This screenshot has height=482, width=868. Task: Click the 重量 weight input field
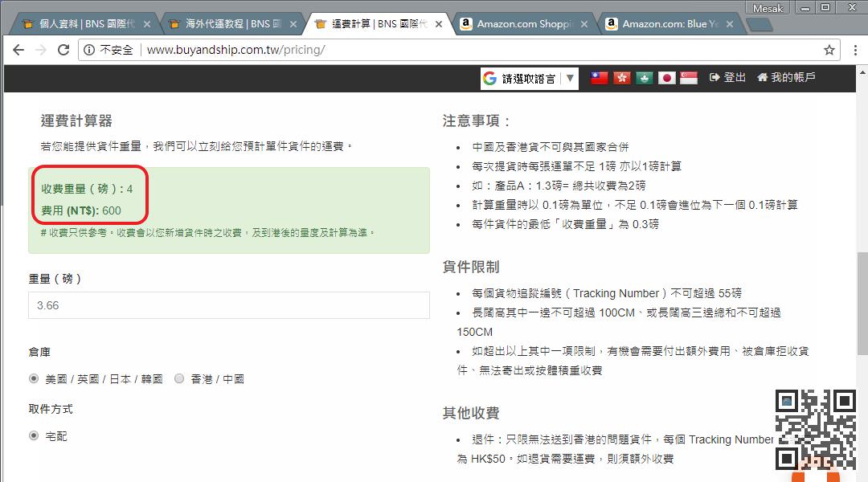coord(229,305)
